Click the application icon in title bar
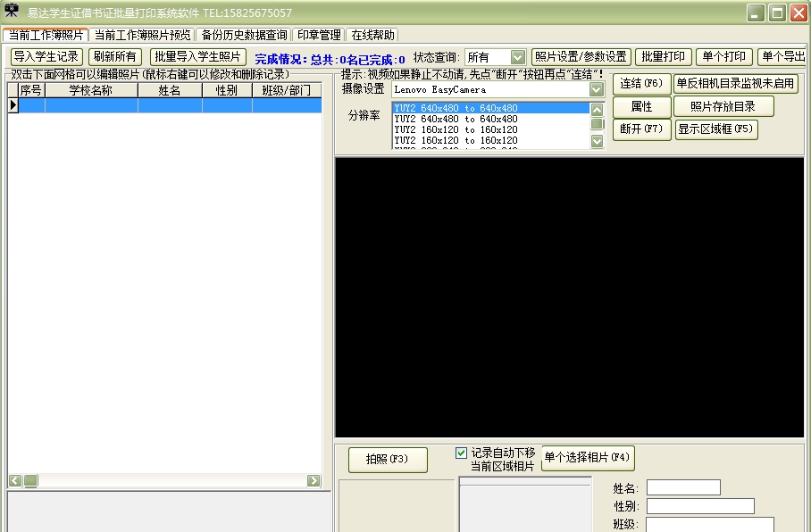This screenshot has width=811, height=532. [x=11, y=11]
